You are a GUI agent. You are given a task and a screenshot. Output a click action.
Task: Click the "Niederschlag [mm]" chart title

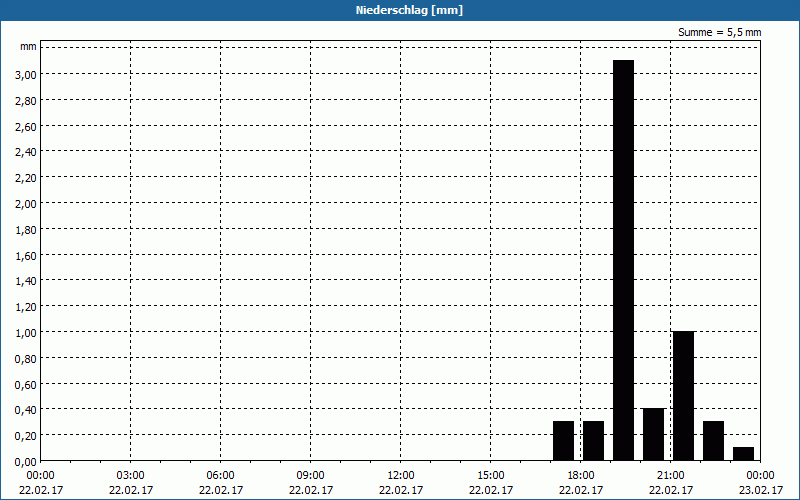pyautogui.click(x=409, y=10)
